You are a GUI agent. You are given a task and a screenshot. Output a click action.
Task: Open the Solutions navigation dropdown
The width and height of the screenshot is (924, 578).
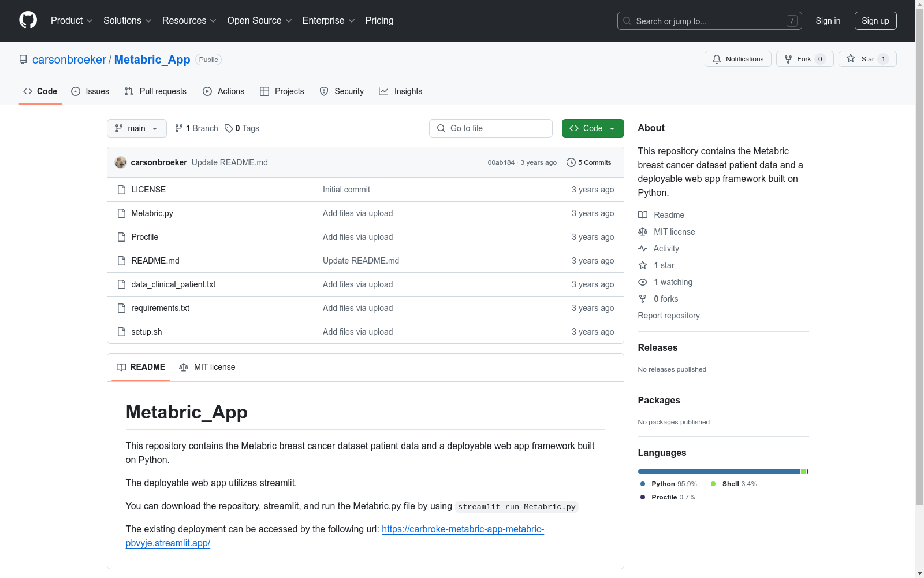click(127, 21)
